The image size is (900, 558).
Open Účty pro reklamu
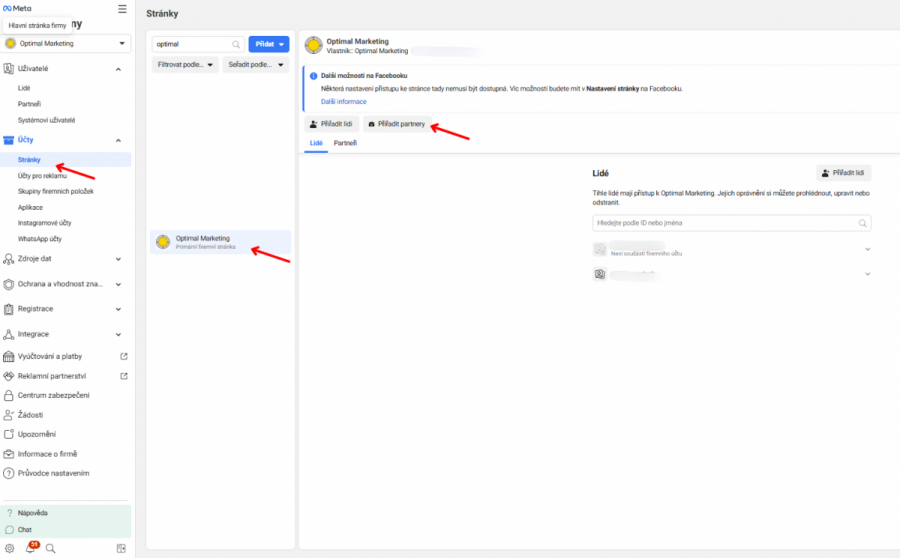pos(42,176)
